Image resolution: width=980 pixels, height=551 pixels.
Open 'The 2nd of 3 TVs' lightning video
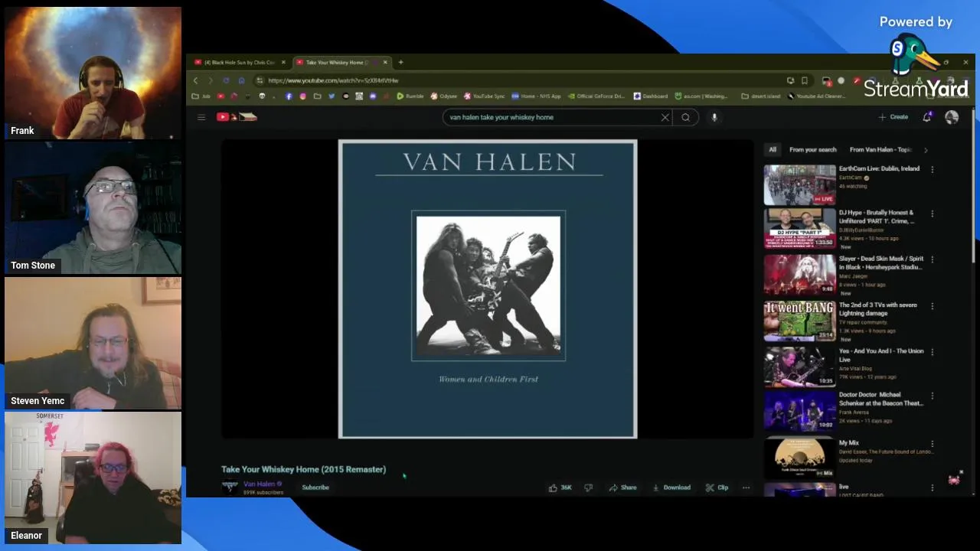point(877,309)
